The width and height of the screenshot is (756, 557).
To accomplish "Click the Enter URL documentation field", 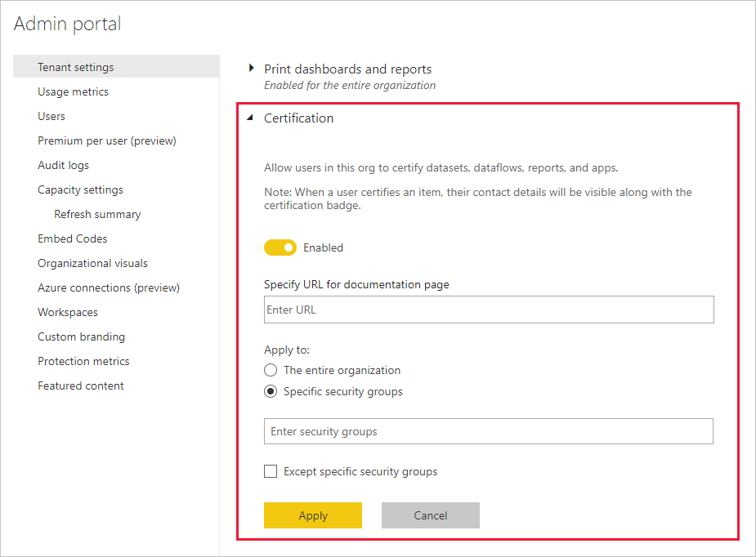I will pos(489,310).
